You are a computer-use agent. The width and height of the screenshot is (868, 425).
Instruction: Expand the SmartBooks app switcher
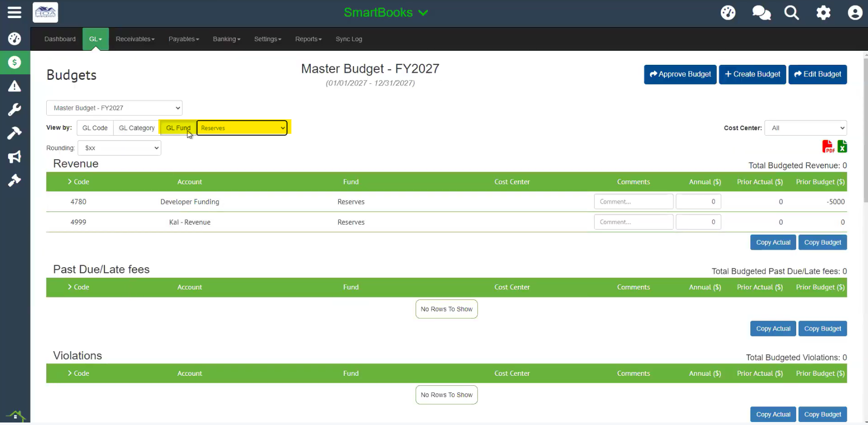tap(385, 13)
